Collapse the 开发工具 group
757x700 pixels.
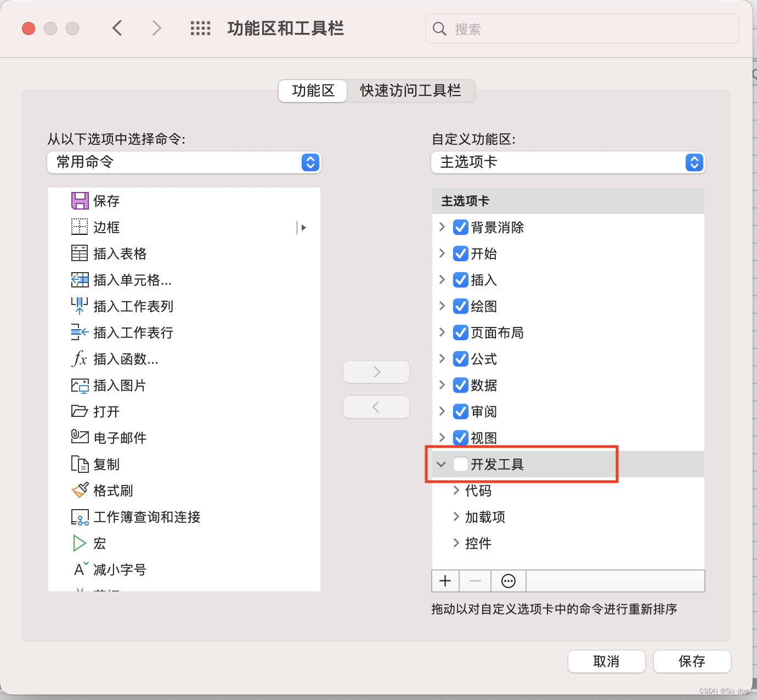click(x=441, y=464)
